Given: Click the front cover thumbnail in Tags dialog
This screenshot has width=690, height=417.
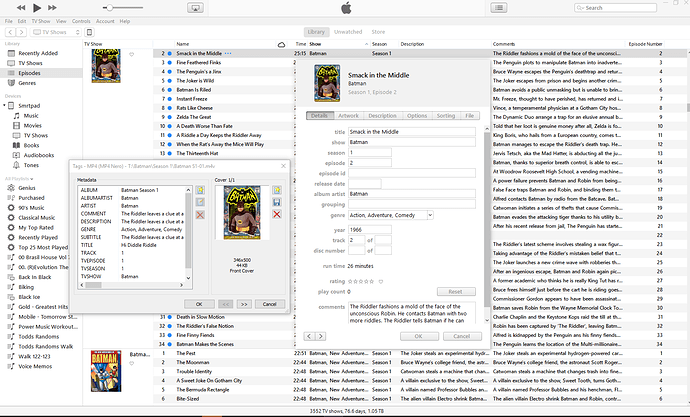Looking at the screenshot, I should point(242,212).
